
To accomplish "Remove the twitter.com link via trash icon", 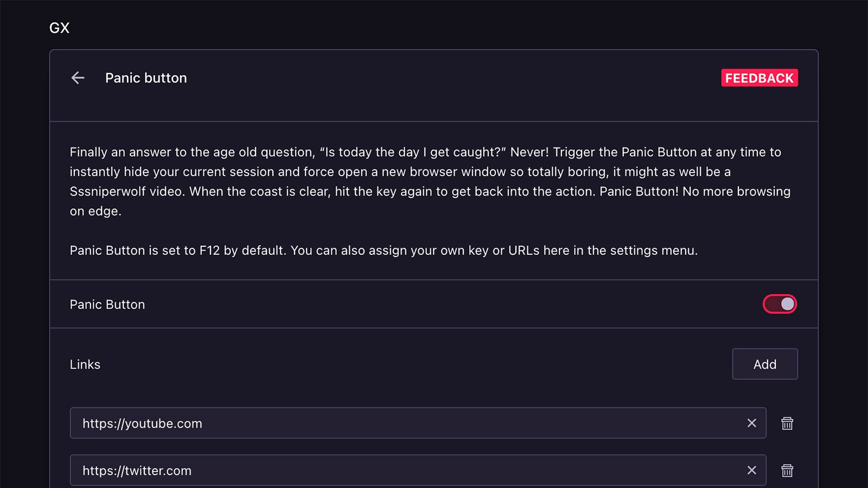I will tap(787, 471).
